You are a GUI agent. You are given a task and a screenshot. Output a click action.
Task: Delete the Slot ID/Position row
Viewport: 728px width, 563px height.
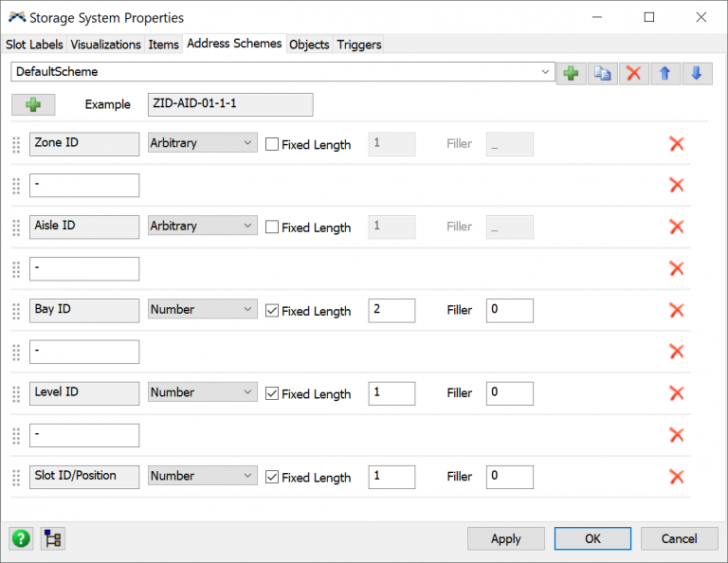pyautogui.click(x=677, y=477)
